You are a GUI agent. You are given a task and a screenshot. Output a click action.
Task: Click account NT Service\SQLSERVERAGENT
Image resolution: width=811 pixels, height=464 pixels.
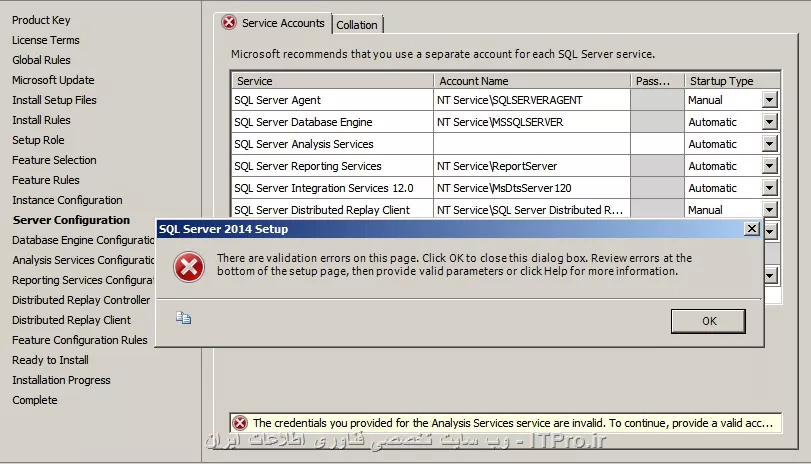509,100
